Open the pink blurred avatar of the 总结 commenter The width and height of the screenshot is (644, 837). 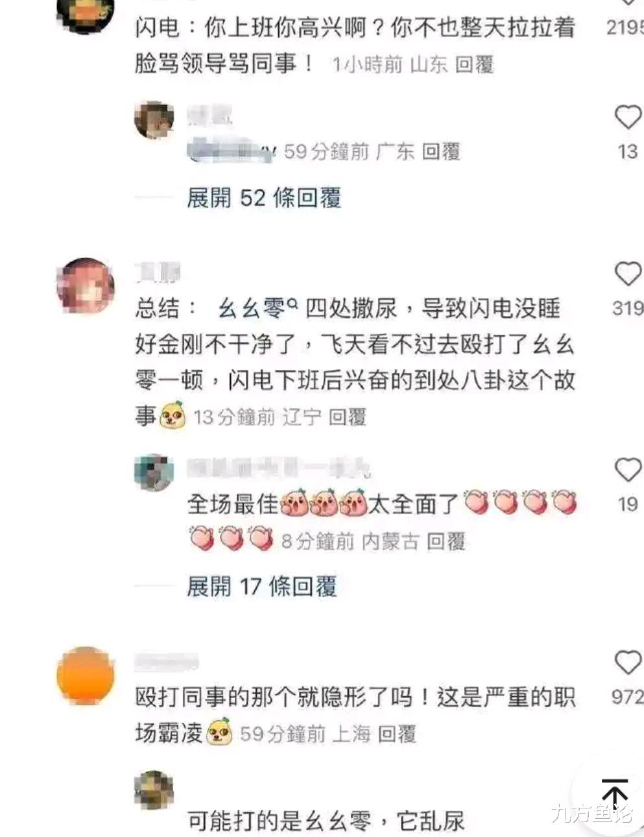pos(86,287)
